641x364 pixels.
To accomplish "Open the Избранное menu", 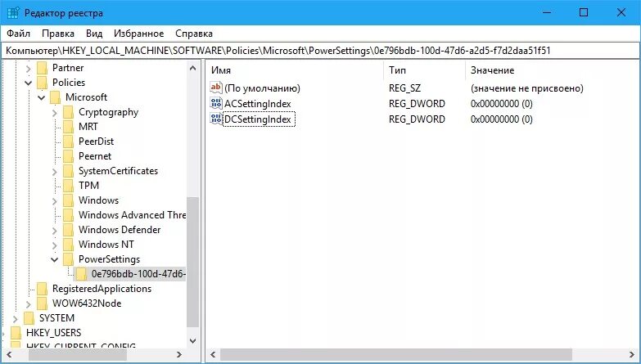I will click(x=138, y=34).
